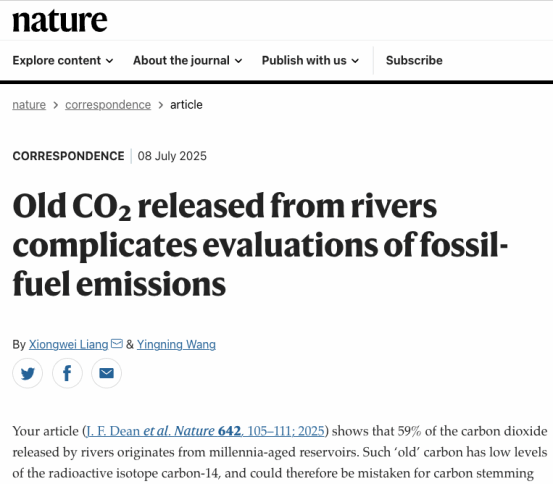Open author Yingning Wang link
The height and width of the screenshot is (485, 554).
pyautogui.click(x=176, y=344)
